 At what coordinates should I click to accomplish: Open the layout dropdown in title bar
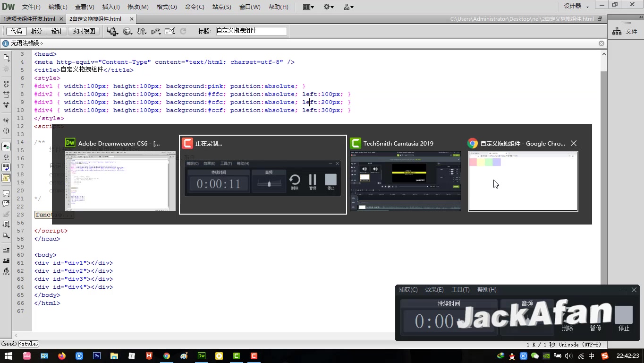308,7
